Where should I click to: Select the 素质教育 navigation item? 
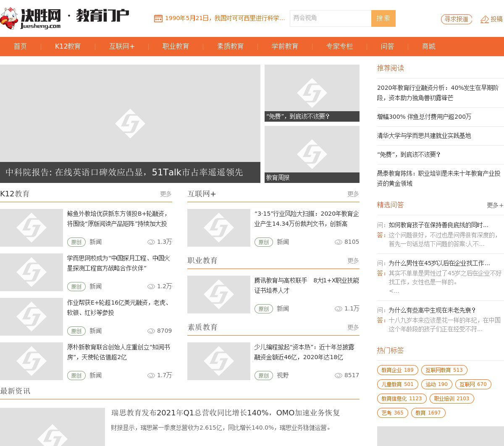230,47
